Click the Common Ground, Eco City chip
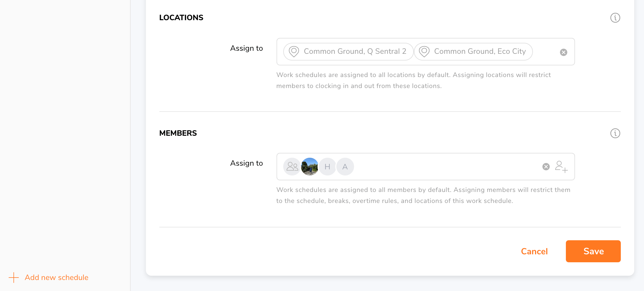The width and height of the screenshot is (644, 291). coord(480,51)
